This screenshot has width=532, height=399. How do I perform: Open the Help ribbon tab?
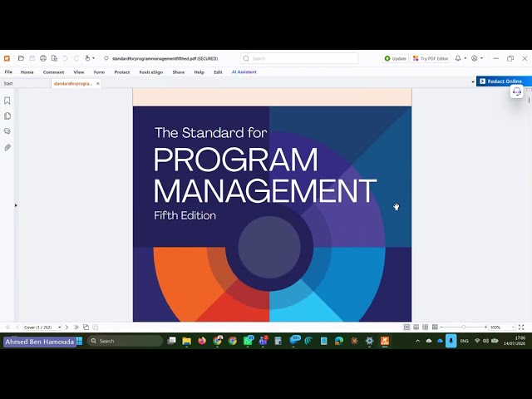[199, 72]
